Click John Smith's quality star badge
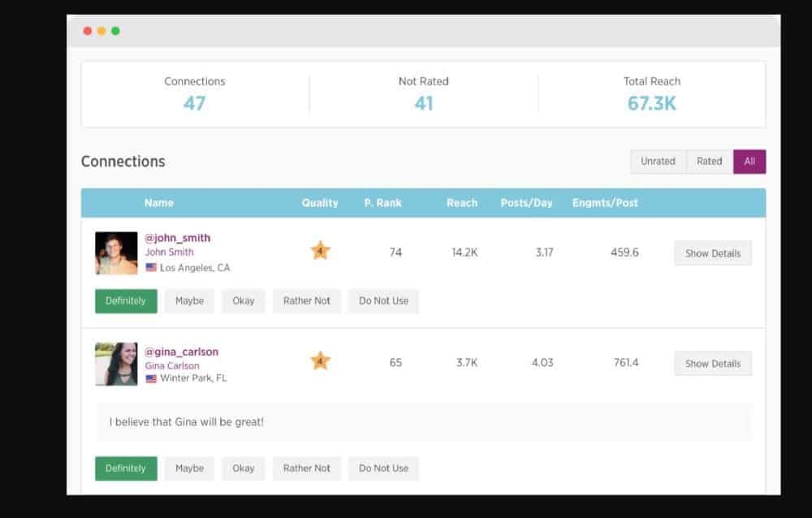812x518 pixels. [320, 251]
